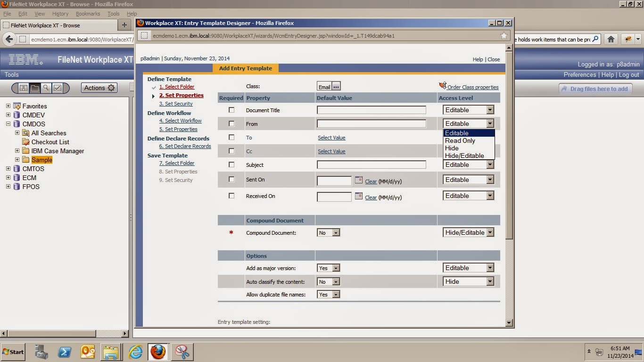The height and width of the screenshot is (362, 644).
Task: Mark the Subject property as Required
Action: tap(231, 164)
